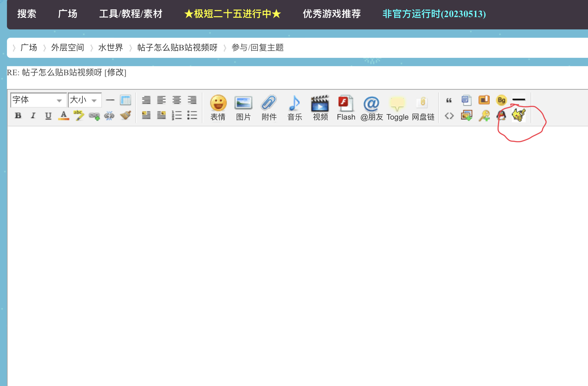
Task: Click the Flash insert button
Action: 346,108
